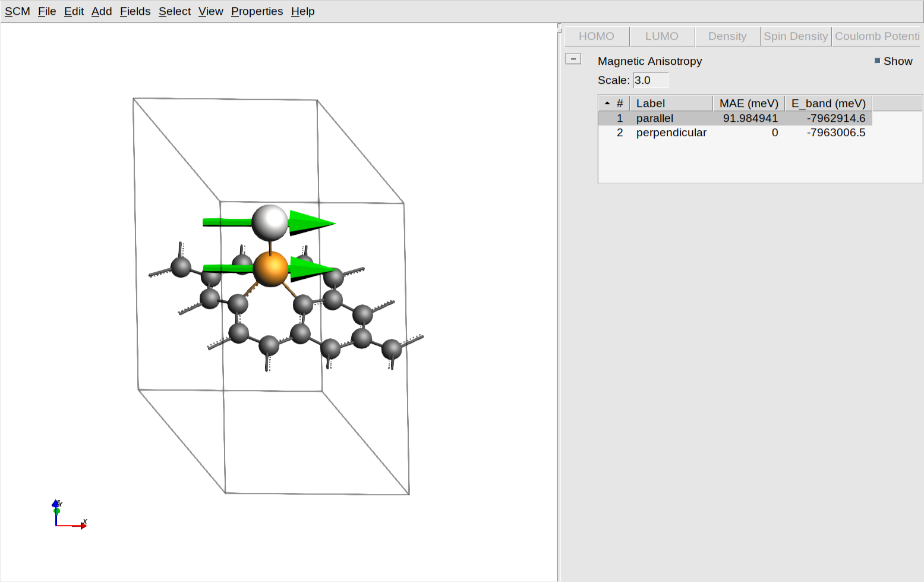Select the perpendicular spin orientation row
This screenshot has width=924, height=582.
click(671, 133)
